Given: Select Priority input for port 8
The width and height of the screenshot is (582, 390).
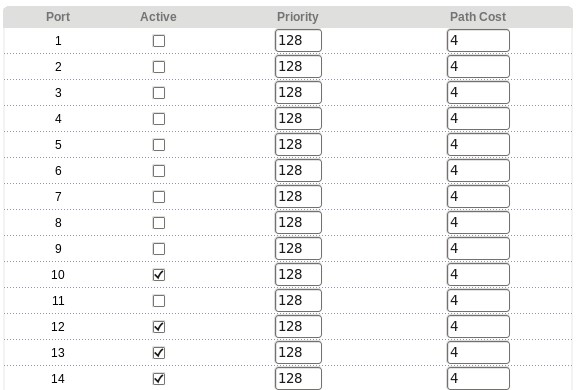Looking at the screenshot, I should point(298,222).
